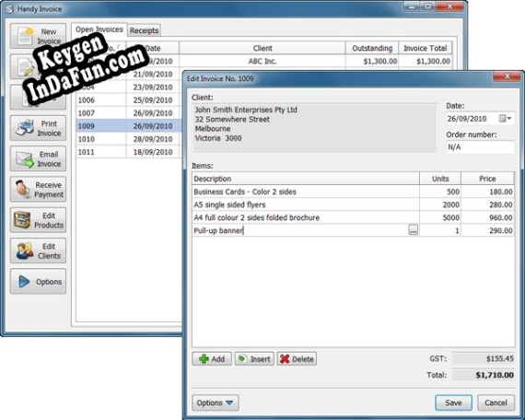Select invoice 1006 row
Screen dimensions: 525x420
tap(130, 100)
